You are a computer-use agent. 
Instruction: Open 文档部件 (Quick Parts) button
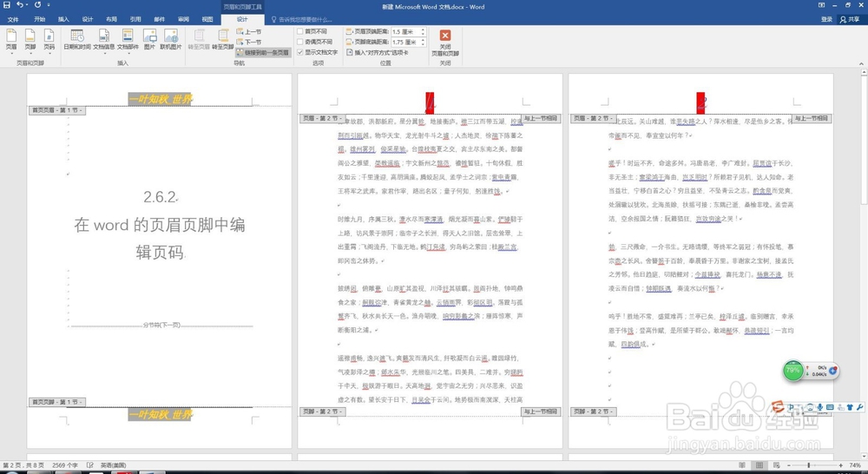128,40
